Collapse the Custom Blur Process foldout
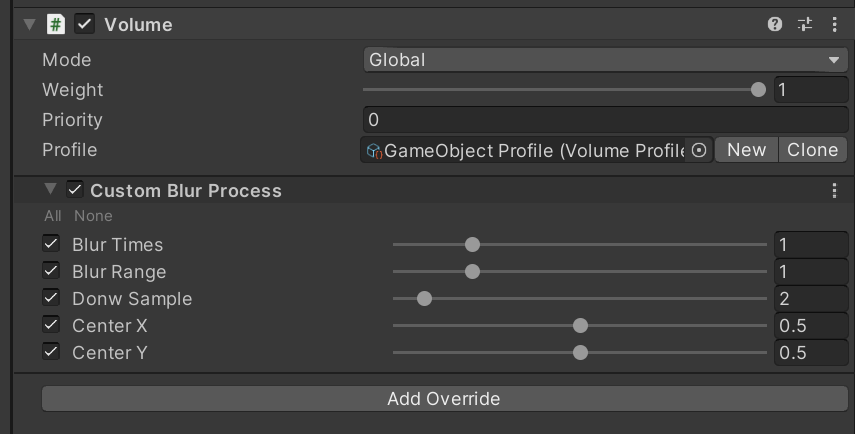Viewport: 855px width, 434px height. (x=50, y=189)
